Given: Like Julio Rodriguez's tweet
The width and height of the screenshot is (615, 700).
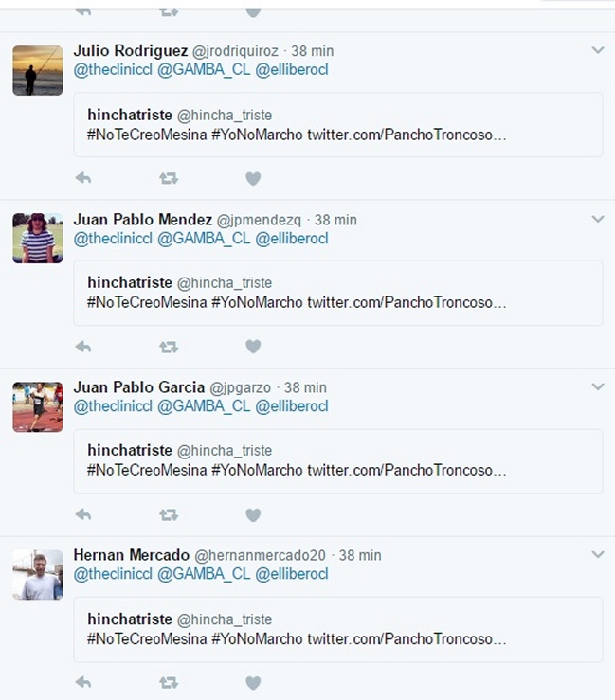Looking at the screenshot, I should tap(253, 178).
